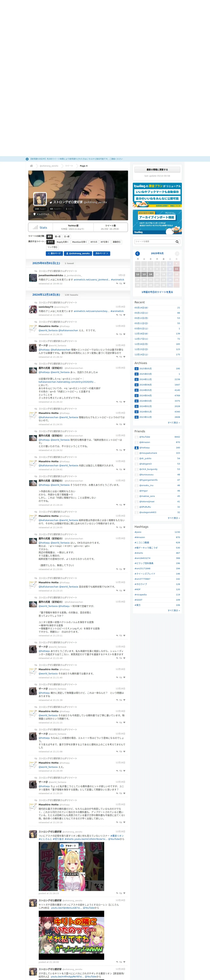Open the 2023年12月 archive list icon
The height and width of the screenshot is (980, 210).
[x=136, y=417]
